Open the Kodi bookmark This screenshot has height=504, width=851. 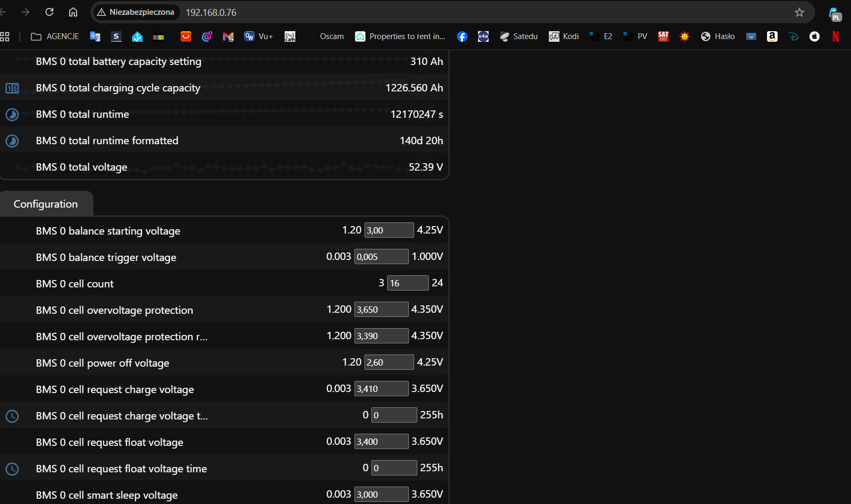564,36
